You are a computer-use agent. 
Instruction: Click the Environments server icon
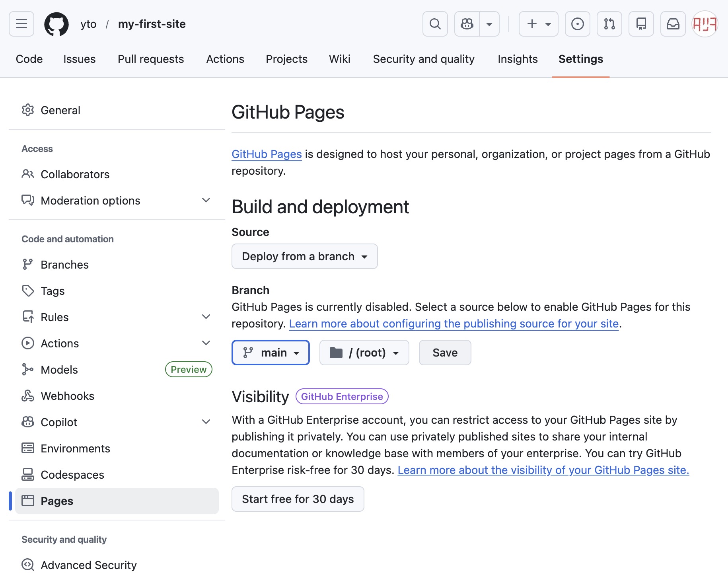tap(28, 448)
